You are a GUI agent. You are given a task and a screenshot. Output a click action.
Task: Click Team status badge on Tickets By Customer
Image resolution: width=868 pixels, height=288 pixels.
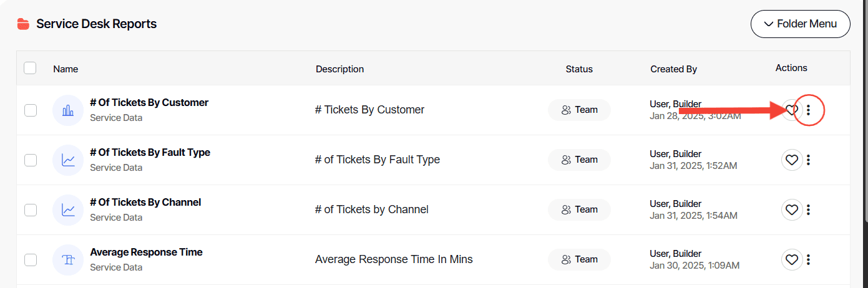pos(579,110)
